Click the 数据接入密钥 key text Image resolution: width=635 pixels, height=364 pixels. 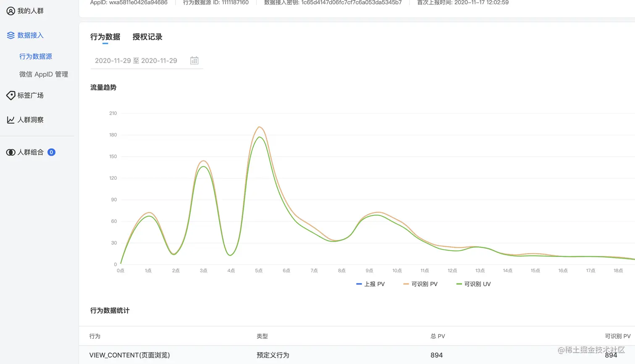(333, 3)
